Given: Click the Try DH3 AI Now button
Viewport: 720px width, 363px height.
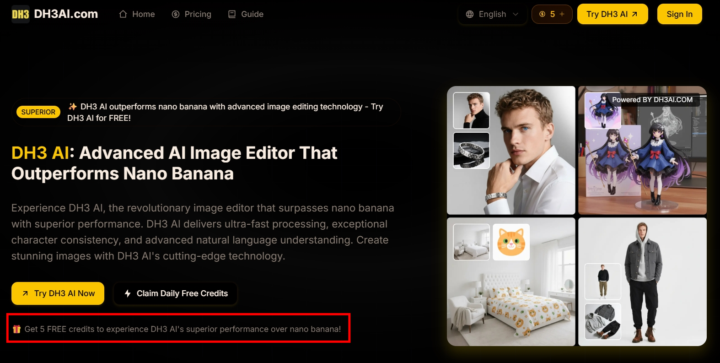Looking at the screenshot, I should (x=58, y=293).
